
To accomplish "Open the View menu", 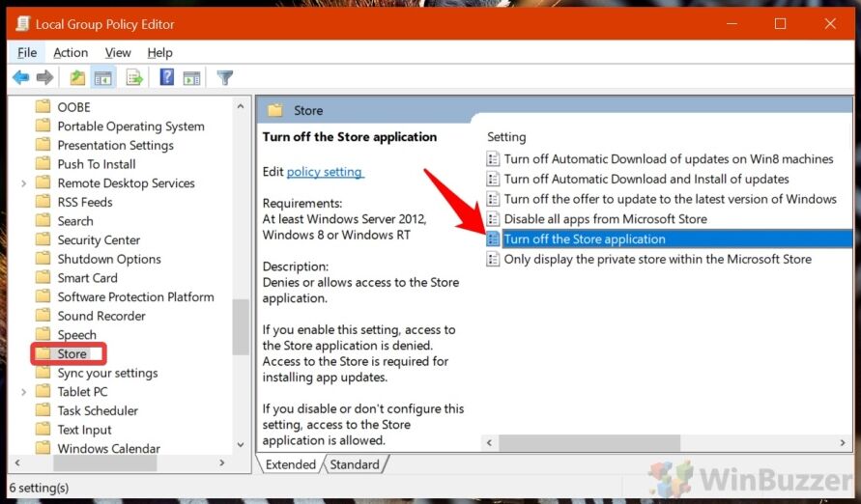I will point(118,53).
